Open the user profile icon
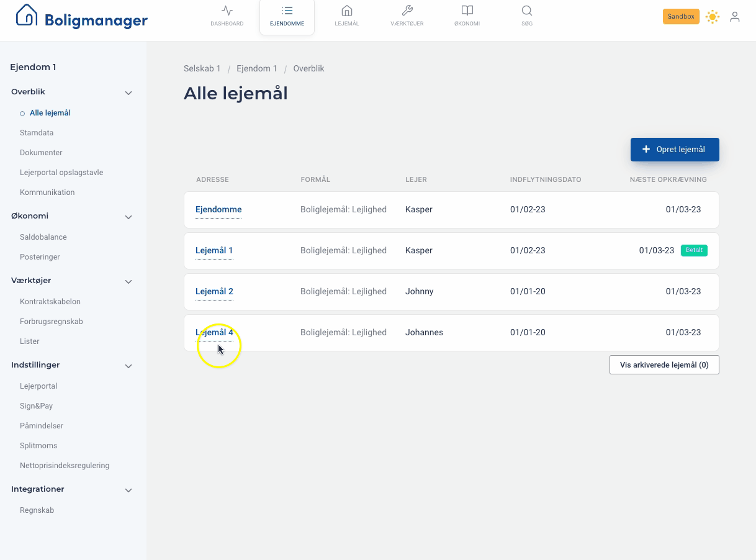Screen dimensions: 756x560 [x=735, y=17]
